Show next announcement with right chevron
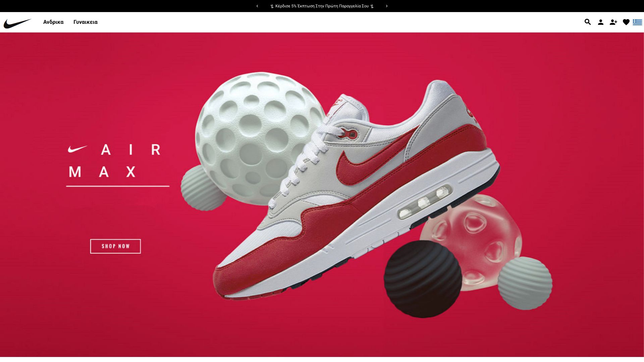The height and width of the screenshot is (362, 644). [x=387, y=6]
